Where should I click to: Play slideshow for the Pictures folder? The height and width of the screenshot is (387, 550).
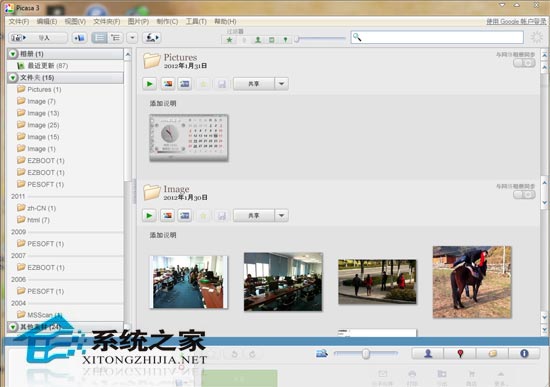[149, 84]
